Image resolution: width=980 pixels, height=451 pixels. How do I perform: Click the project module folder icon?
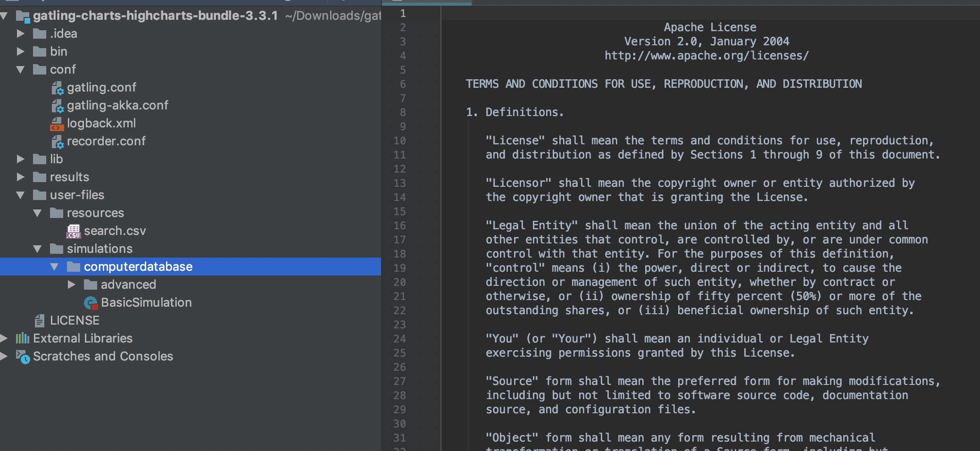click(x=23, y=17)
